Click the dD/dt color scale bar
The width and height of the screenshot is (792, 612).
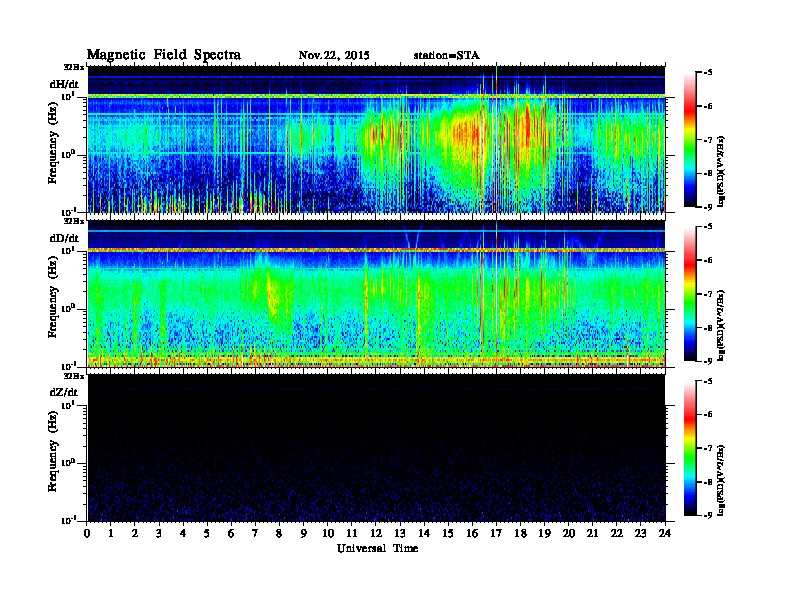(690, 294)
